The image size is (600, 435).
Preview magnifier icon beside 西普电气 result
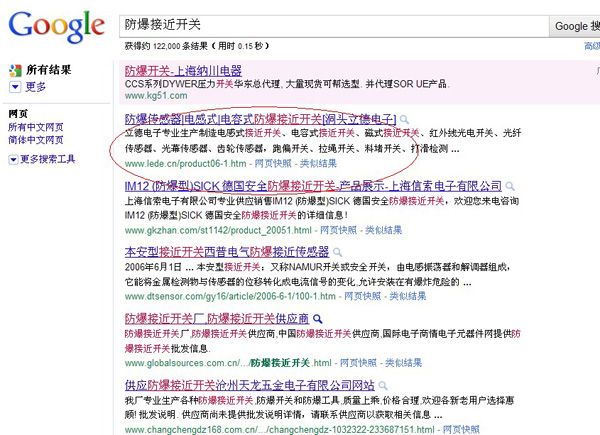tap(337, 252)
